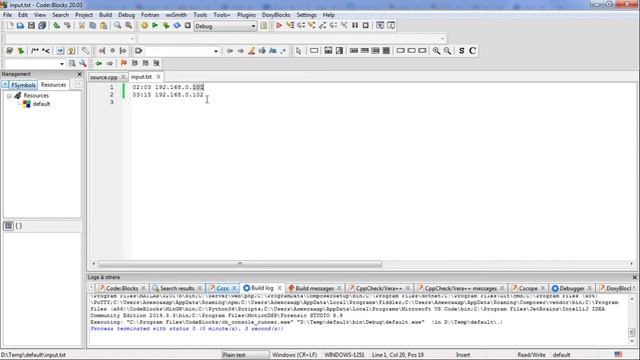The image size is (640, 360).
Task: Open the wxSmith menu
Action: tap(176, 15)
